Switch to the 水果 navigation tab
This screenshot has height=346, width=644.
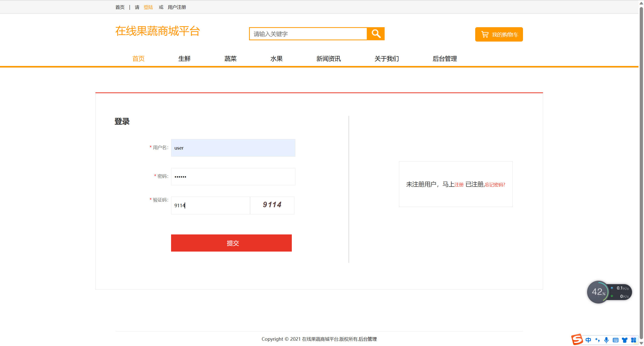[276, 59]
